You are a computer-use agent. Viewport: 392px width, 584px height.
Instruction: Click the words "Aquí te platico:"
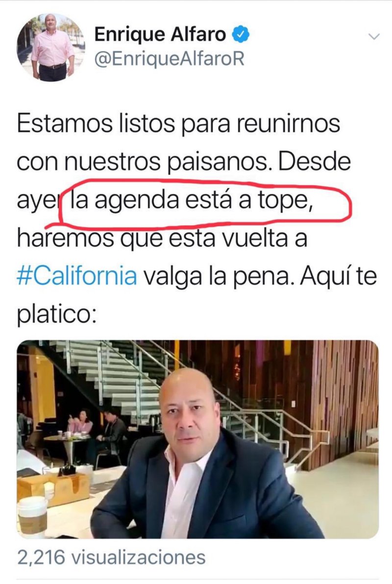point(197,295)
